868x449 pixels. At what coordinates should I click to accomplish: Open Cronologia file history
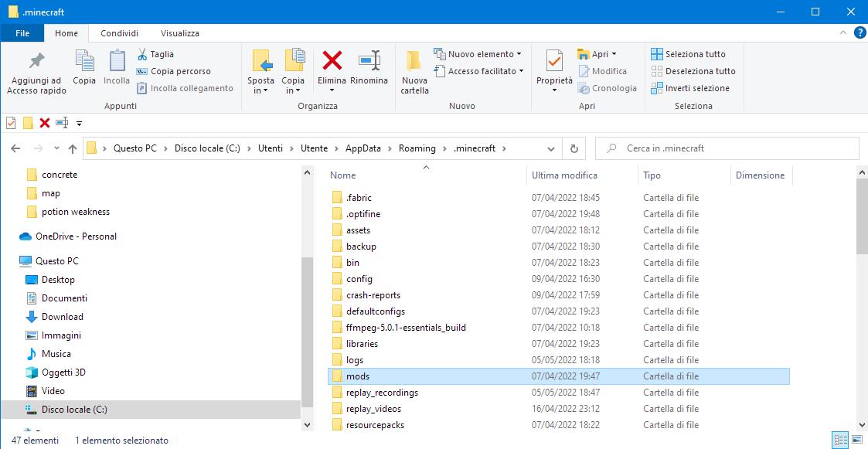tap(608, 88)
